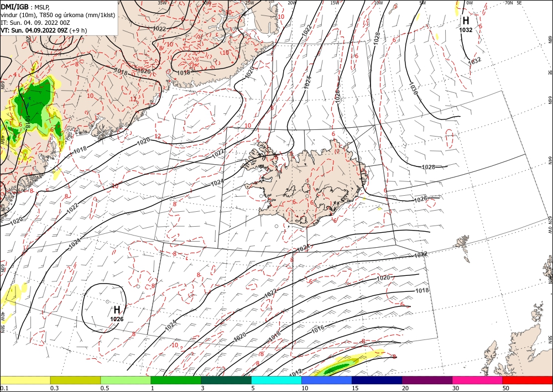553x392 pixels.
Task: Click the red 50+ legend swatch
Action: coord(528,380)
